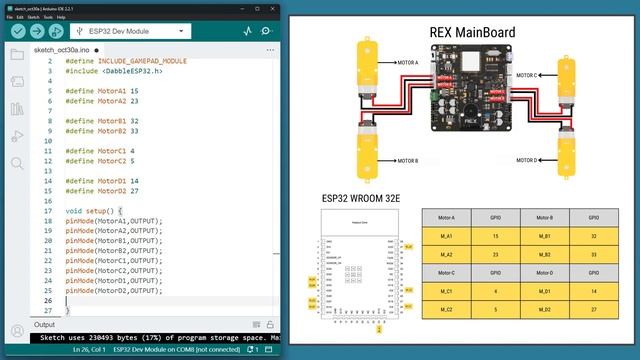Image resolution: width=640 pixels, height=360 pixels.
Task: Click pinMode(MotorD2,OUTPUT); on line 25
Action: 114,291
